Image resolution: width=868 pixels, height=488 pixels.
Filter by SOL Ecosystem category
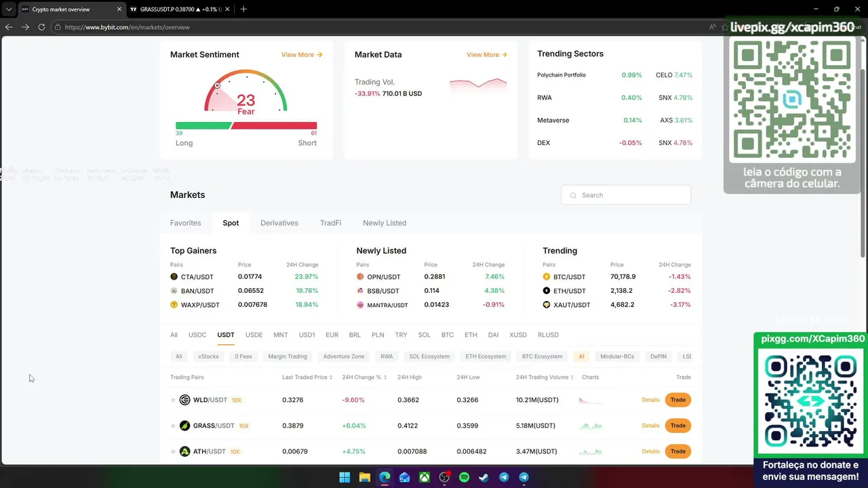tap(429, 357)
